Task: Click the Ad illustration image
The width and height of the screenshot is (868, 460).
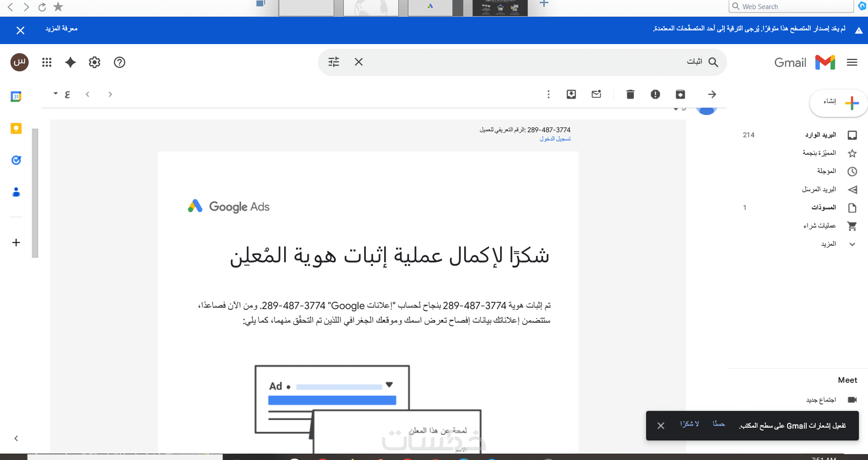Action: [x=368, y=409]
